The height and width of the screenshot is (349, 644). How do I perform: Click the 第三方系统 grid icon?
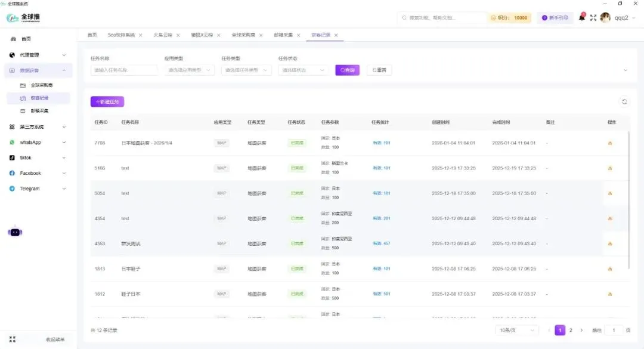point(12,127)
